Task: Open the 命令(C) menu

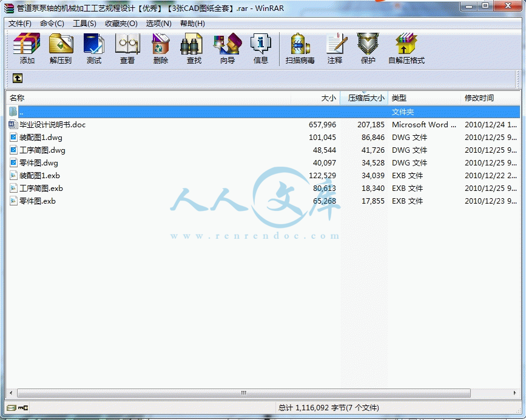Action: coord(52,24)
